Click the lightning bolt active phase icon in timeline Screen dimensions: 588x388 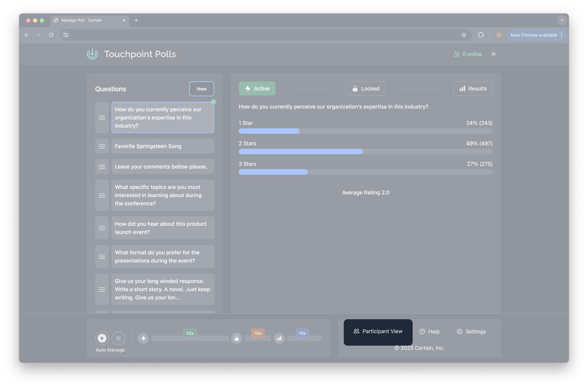143,338
